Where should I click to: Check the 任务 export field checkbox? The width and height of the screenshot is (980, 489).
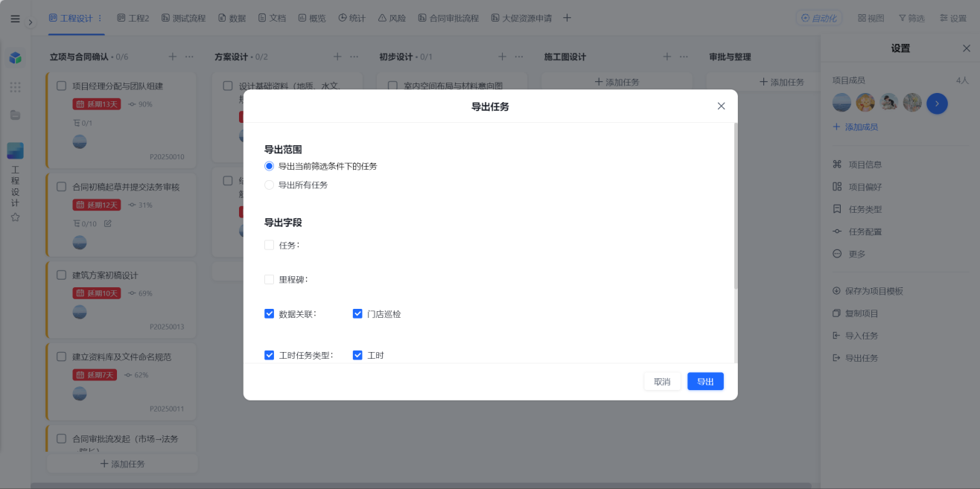tap(270, 245)
